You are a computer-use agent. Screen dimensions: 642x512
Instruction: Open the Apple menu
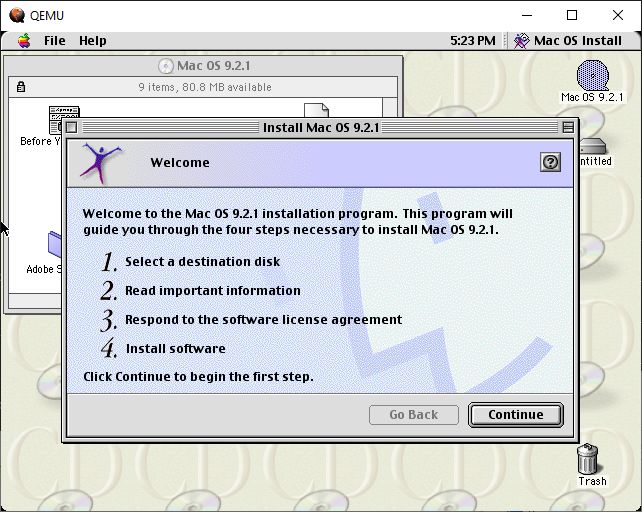click(x=23, y=40)
